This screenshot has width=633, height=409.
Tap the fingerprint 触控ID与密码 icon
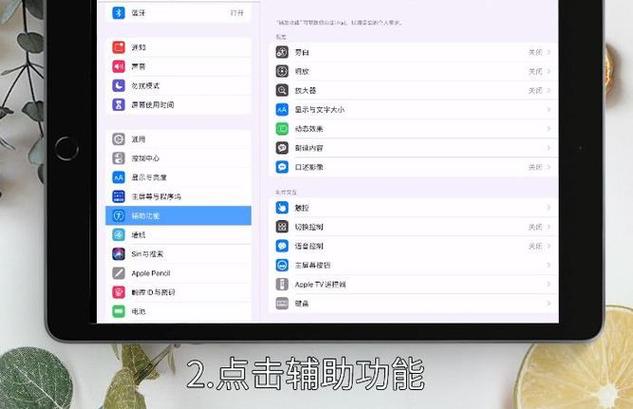118,292
